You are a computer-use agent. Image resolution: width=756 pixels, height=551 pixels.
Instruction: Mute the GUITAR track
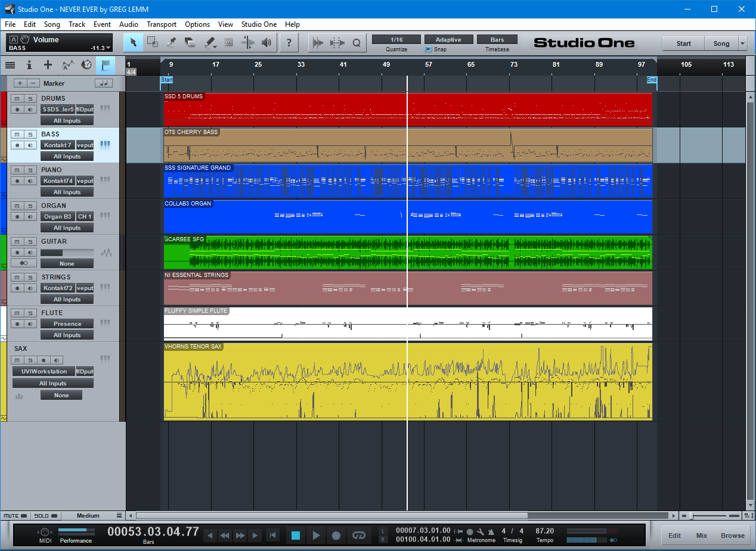pyautogui.click(x=17, y=242)
